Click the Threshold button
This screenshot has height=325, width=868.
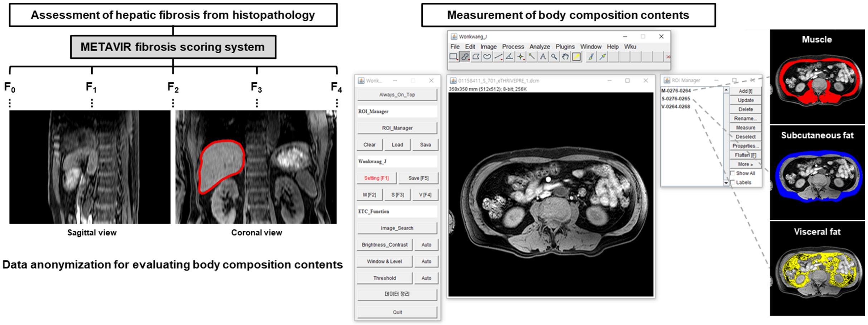pyautogui.click(x=384, y=278)
